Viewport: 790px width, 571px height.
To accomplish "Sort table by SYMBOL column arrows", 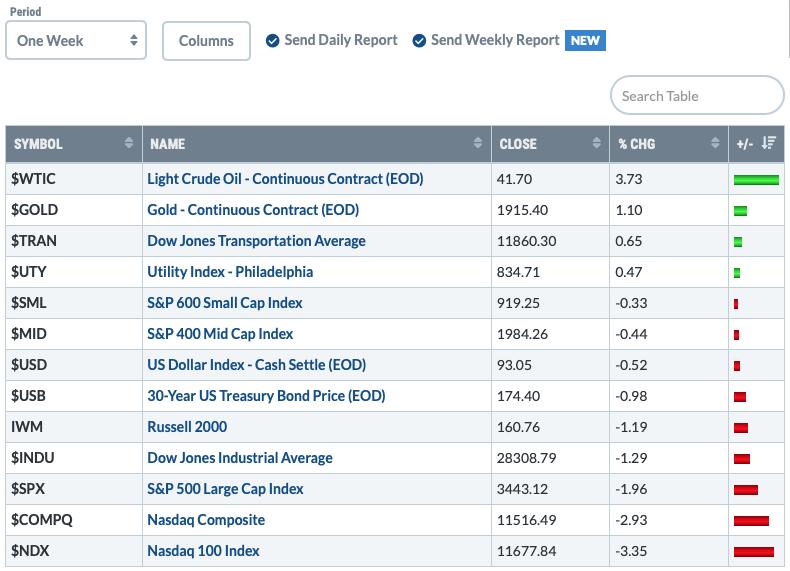I will click(x=129, y=143).
